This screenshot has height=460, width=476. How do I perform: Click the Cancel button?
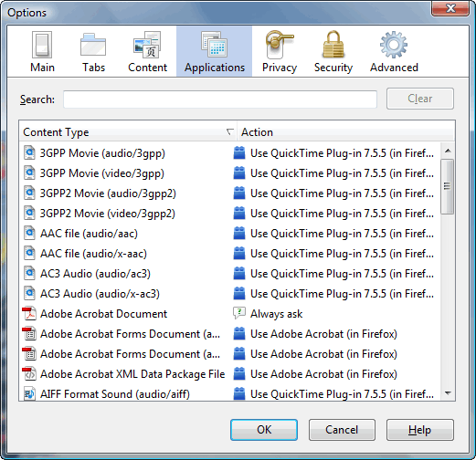[342, 430]
